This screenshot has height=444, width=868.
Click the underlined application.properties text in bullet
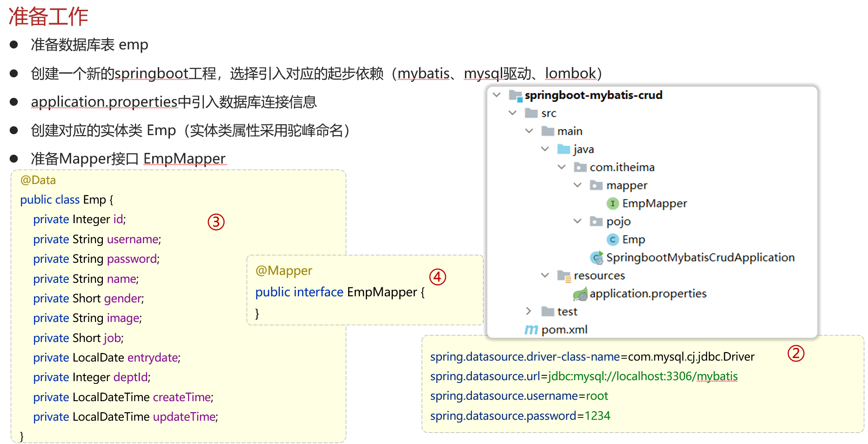(x=104, y=102)
